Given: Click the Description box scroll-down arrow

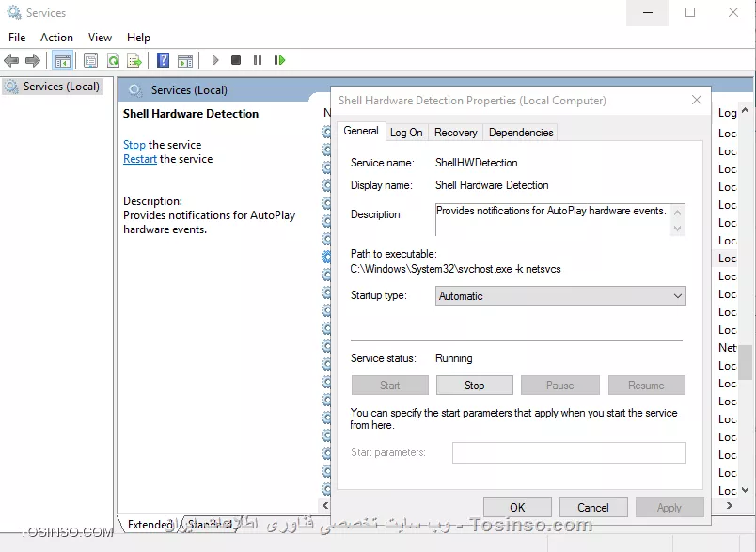Looking at the screenshot, I should tap(677, 228).
